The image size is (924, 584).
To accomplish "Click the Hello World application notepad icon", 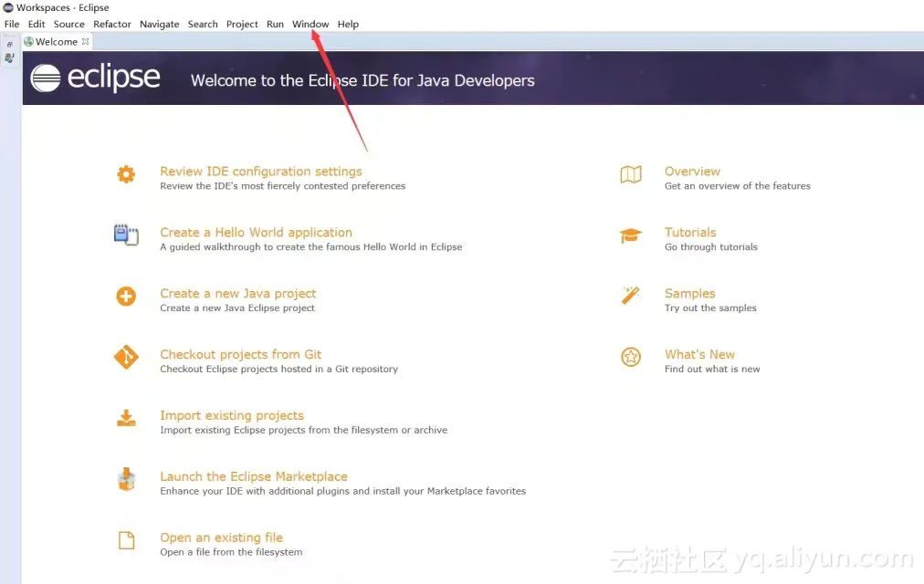I will coord(126,235).
